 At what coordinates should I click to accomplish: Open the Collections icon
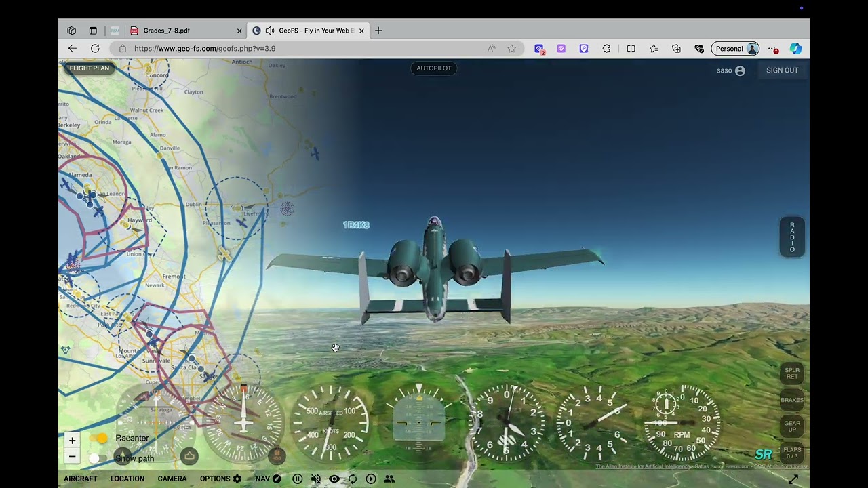click(x=676, y=49)
